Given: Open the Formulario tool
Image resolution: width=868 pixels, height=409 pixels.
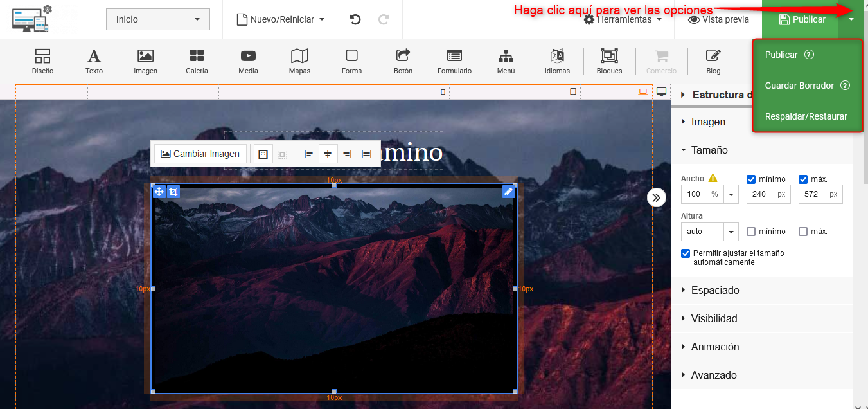Looking at the screenshot, I should (x=454, y=62).
